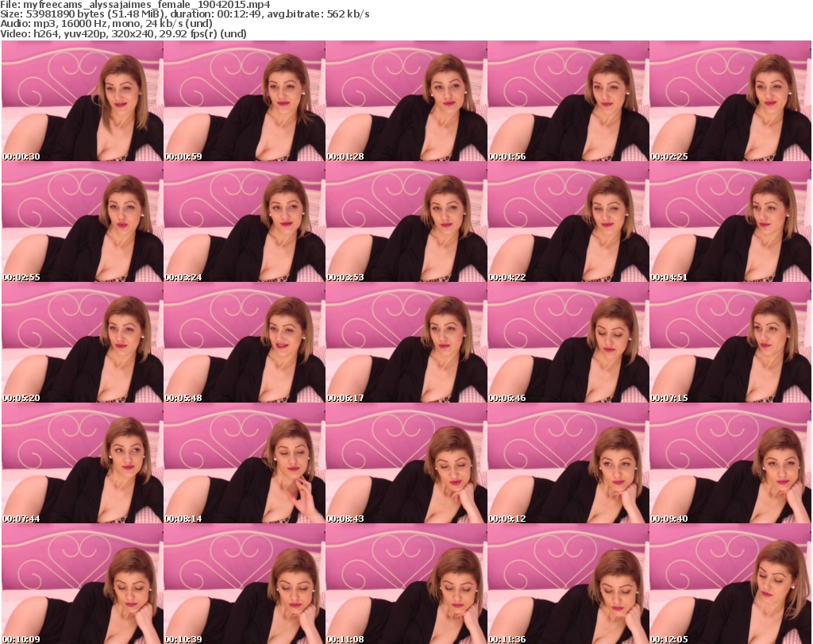Viewport: 813px width, 644px height.
Task: Pick the frame at 00:05:20
Action: pos(83,343)
